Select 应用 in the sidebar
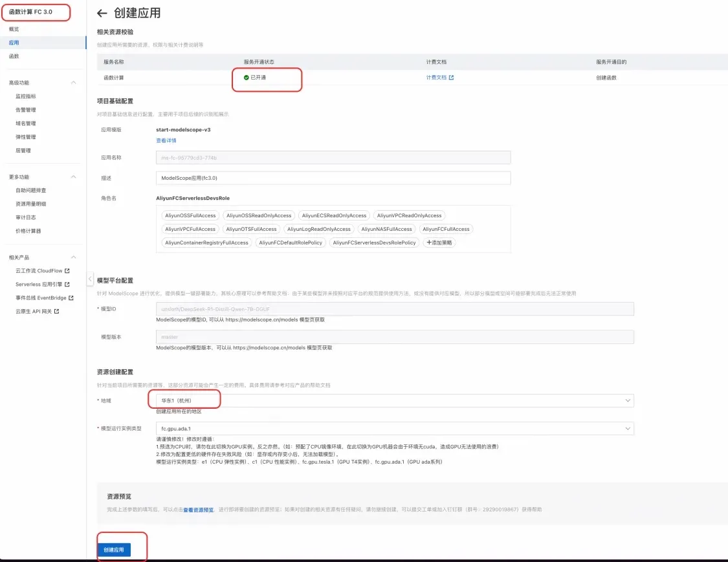 click(x=14, y=43)
